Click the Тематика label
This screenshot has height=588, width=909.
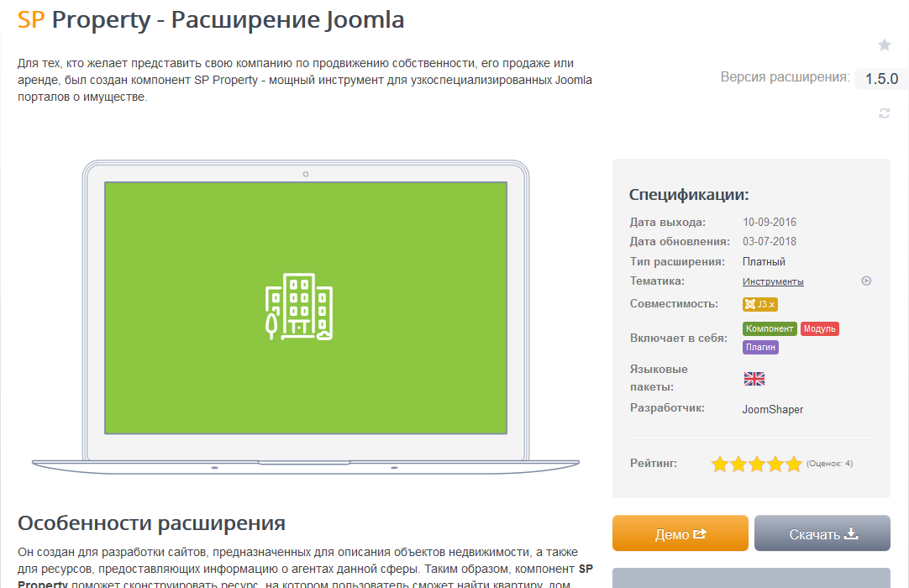pos(657,281)
